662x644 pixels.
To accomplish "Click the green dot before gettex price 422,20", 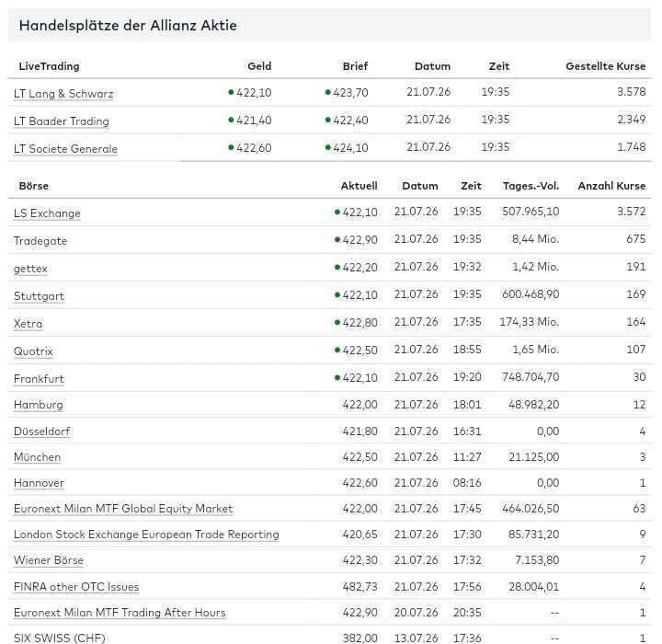I will click(337, 267).
